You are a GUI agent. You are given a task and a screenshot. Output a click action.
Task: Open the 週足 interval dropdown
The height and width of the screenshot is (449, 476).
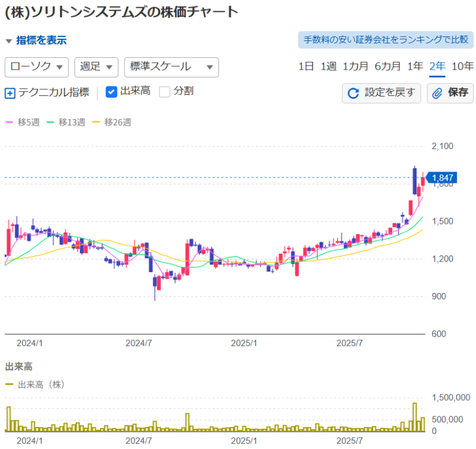pyautogui.click(x=96, y=67)
